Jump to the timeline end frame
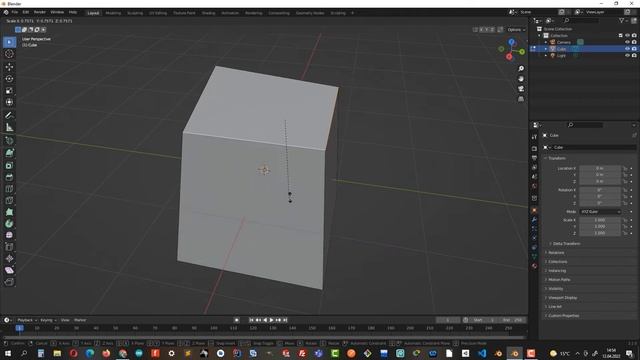 click(x=285, y=320)
